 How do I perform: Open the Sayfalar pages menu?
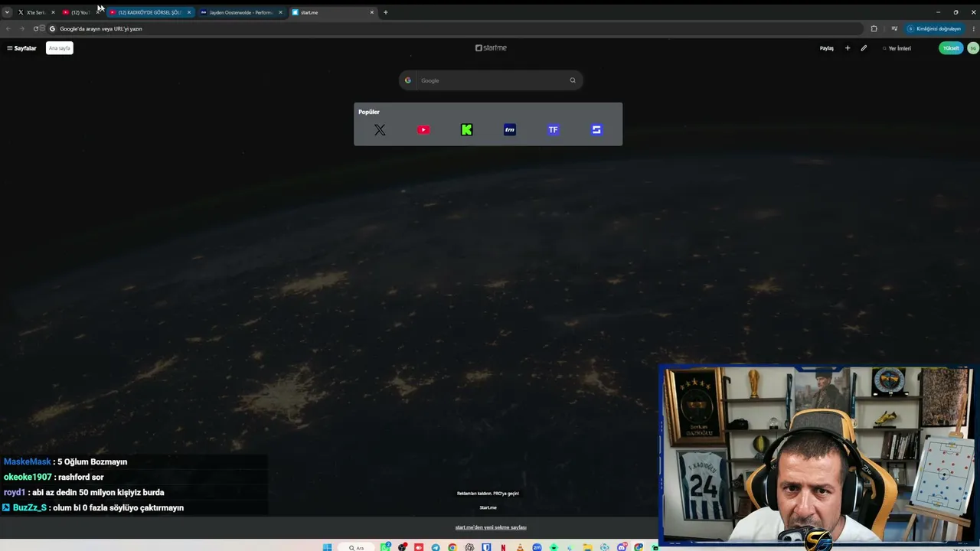point(21,48)
